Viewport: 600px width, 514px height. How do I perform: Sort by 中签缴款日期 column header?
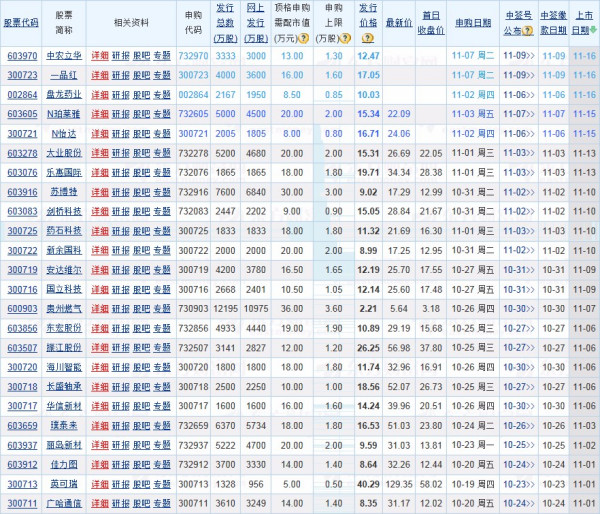(553, 22)
